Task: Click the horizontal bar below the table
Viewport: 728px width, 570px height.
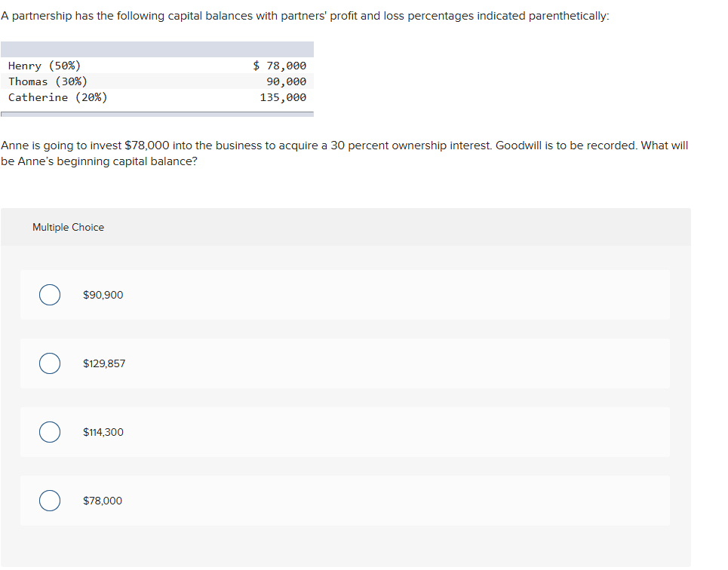Action: pos(157,112)
